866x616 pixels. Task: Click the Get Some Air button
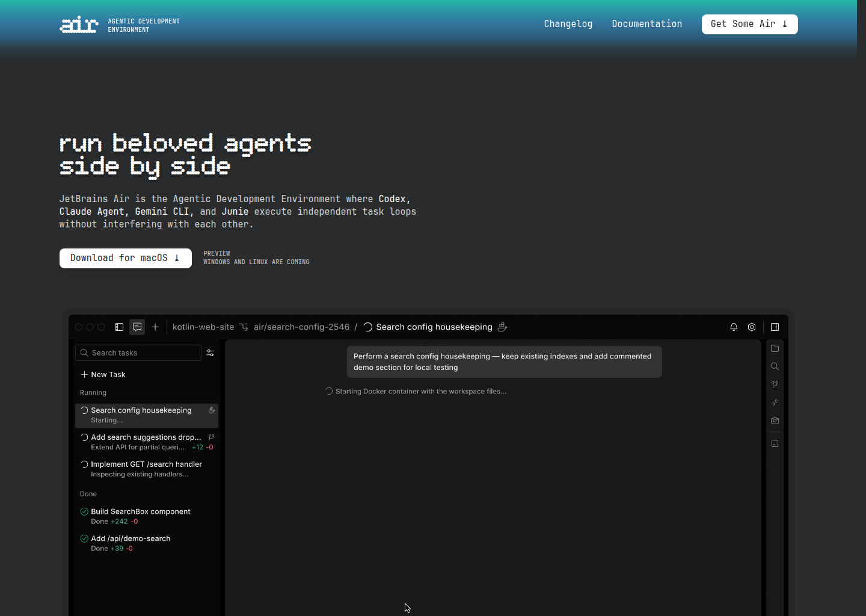(x=750, y=24)
